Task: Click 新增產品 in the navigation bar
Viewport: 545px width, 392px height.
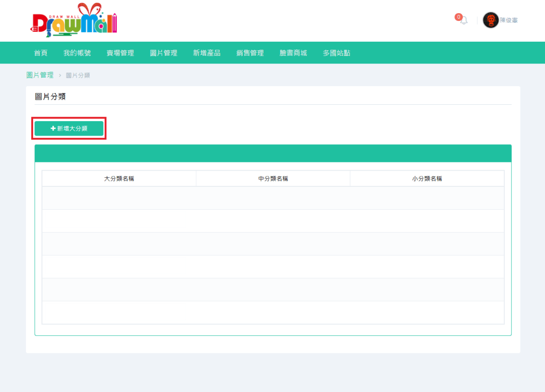Action: 207,53
